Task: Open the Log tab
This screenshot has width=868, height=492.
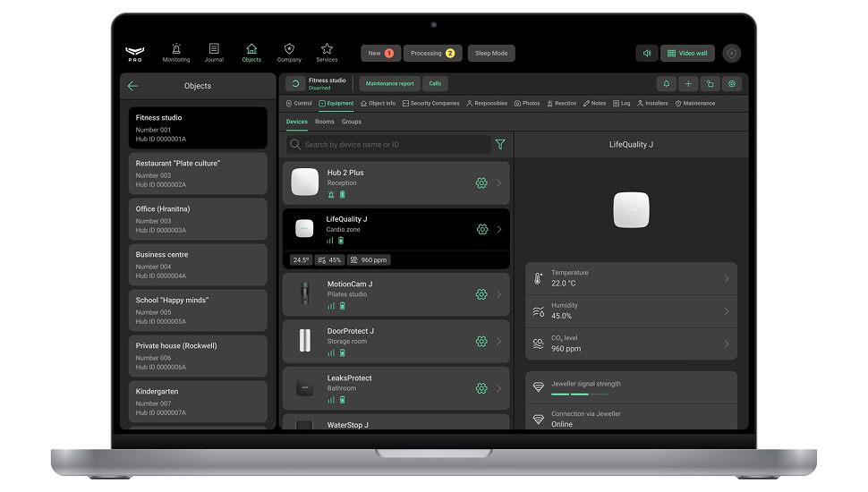Action: (x=622, y=104)
